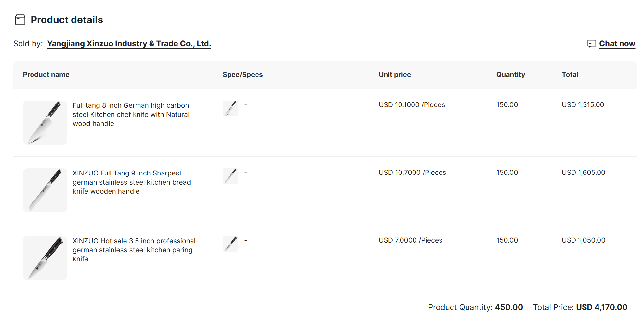Click the Unit price column header

click(395, 75)
